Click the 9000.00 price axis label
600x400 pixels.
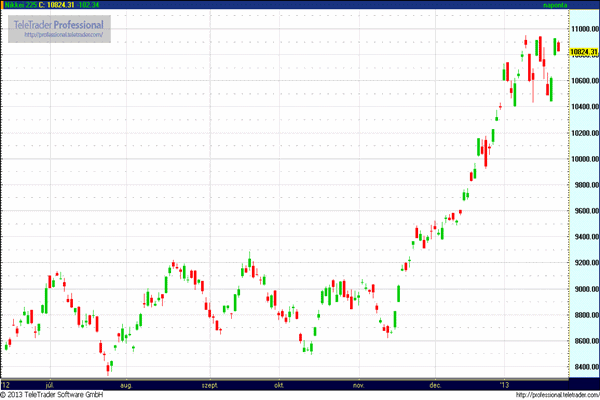pos(582,290)
